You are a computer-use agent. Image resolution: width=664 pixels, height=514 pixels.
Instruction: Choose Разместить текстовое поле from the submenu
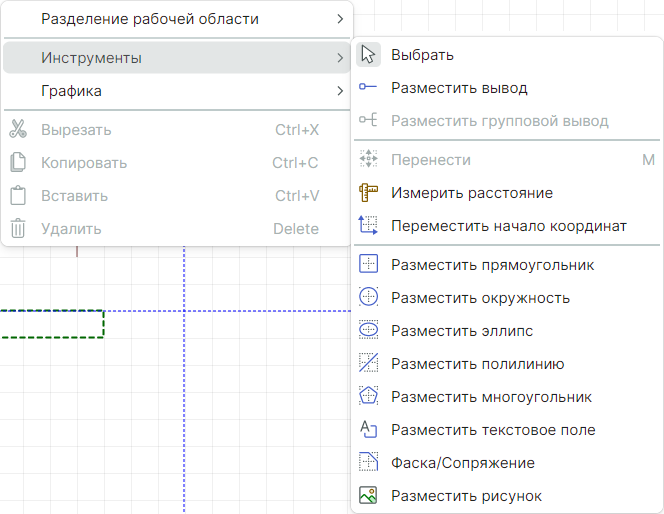coord(493,430)
